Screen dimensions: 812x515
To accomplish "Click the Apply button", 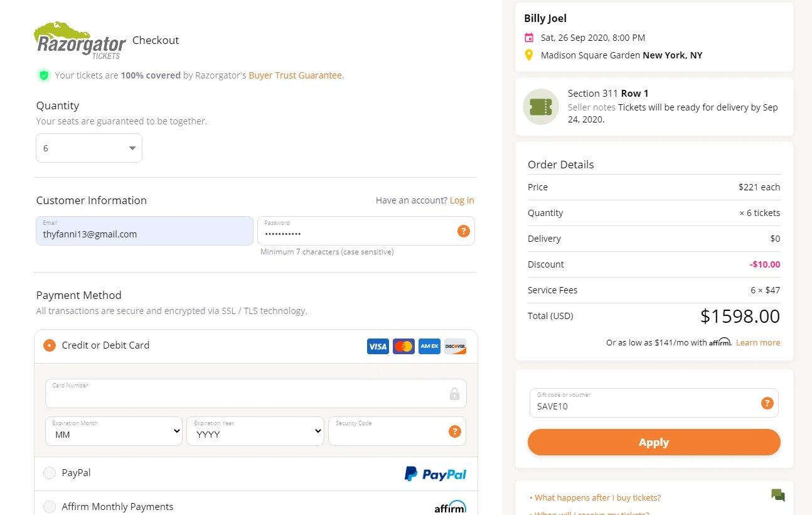I will [654, 442].
